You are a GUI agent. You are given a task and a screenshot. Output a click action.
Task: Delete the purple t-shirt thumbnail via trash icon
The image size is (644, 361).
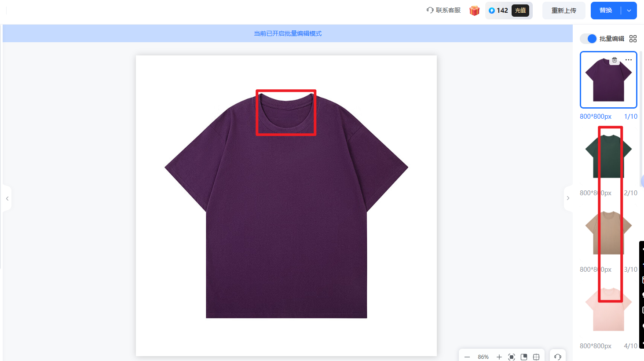[x=615, y=60]
